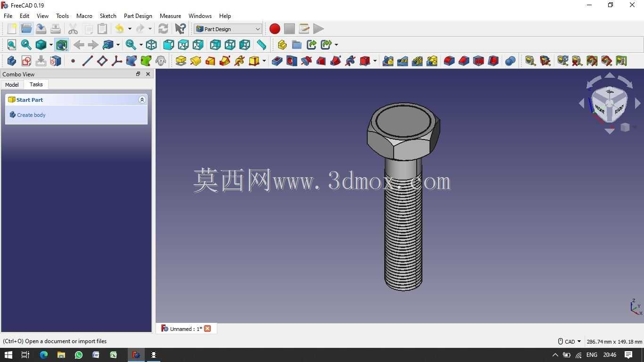Select the Map sketch to face tool
644x362 pixels.
(x=56, y=61)
